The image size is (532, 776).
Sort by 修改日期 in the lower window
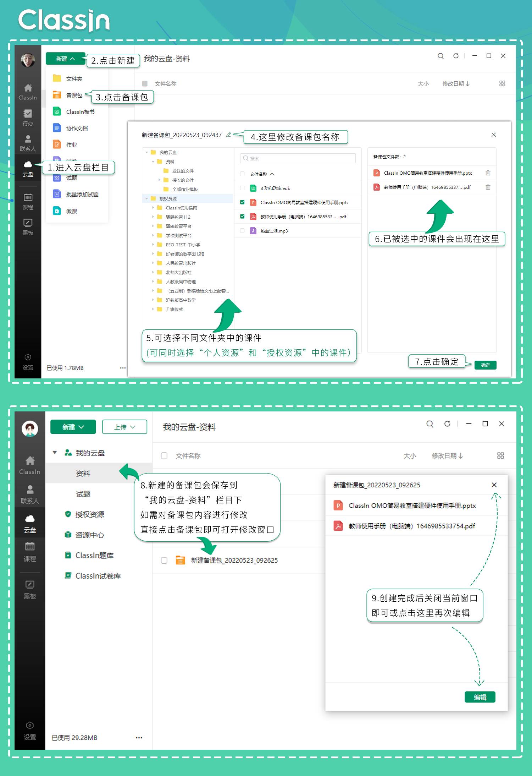point(447,455)
